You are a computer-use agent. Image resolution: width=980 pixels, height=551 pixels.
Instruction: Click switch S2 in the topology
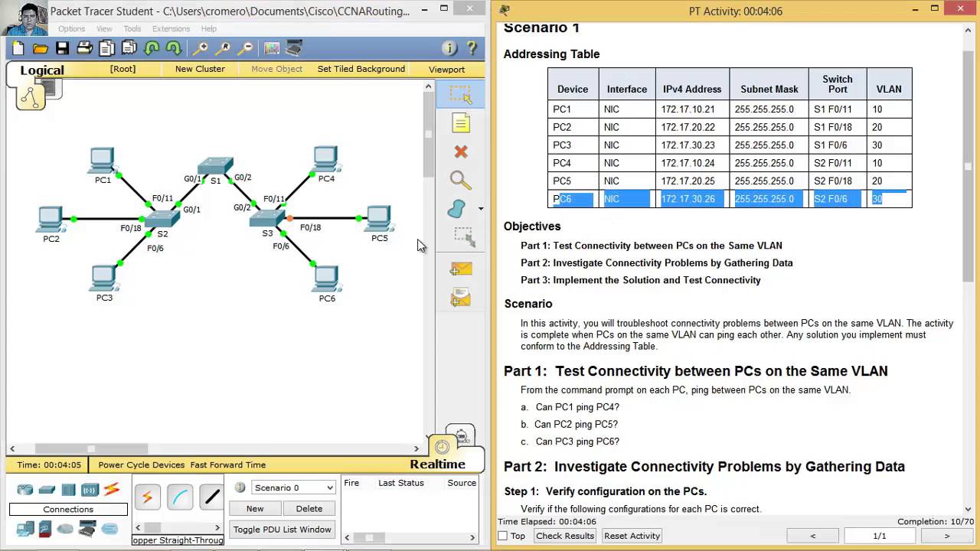162,219
